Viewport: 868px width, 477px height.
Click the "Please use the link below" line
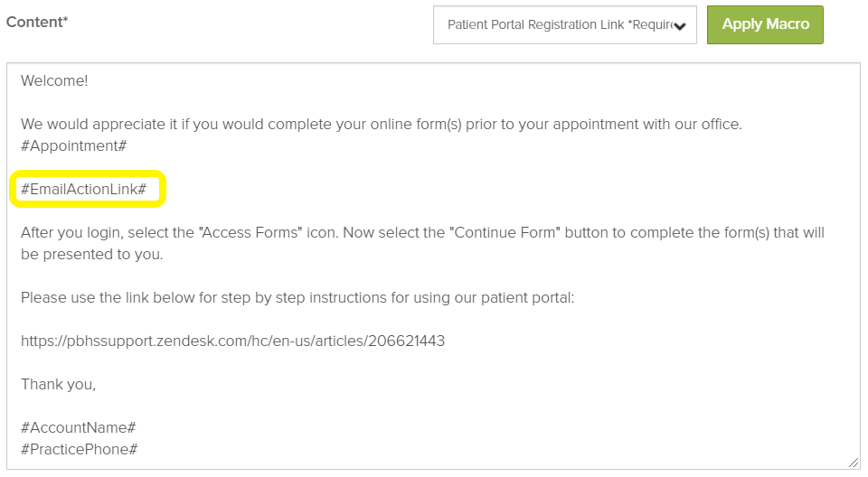181,298
